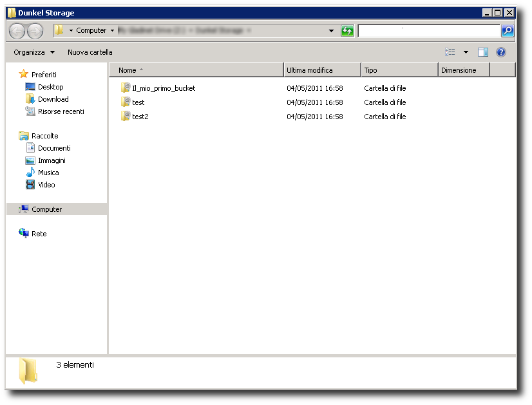Sort by the Ultima modifica column header

coord(322,70)
